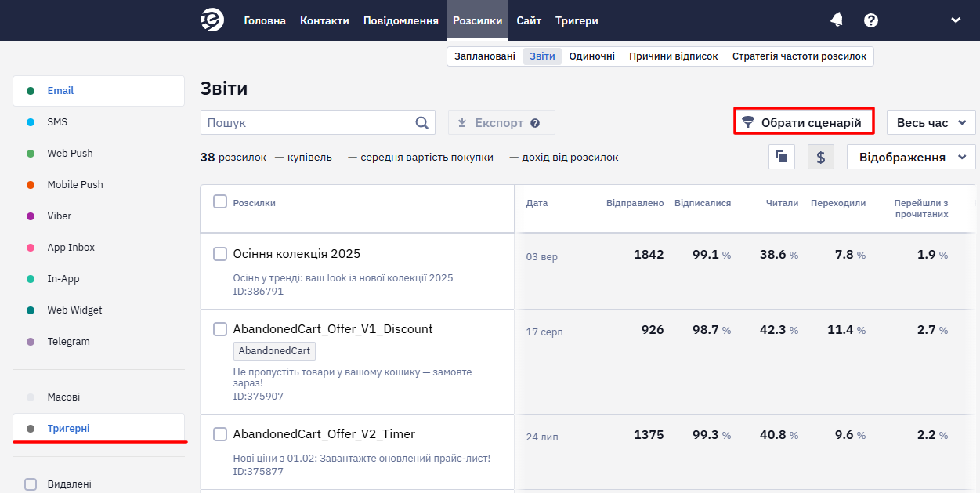This screenshot has height=493, width=980.
Task: Click the download icon on Експорт
Action: (462, 122)
